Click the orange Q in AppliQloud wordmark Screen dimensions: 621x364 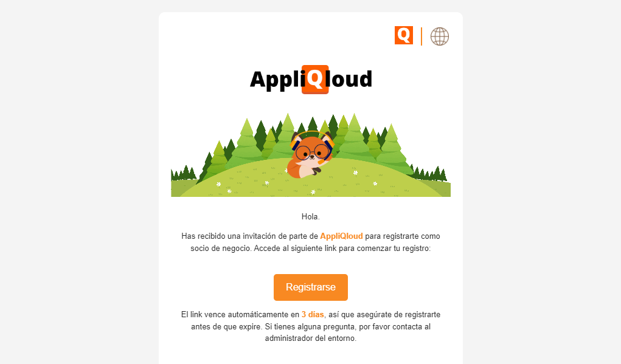tap(315, 80)
